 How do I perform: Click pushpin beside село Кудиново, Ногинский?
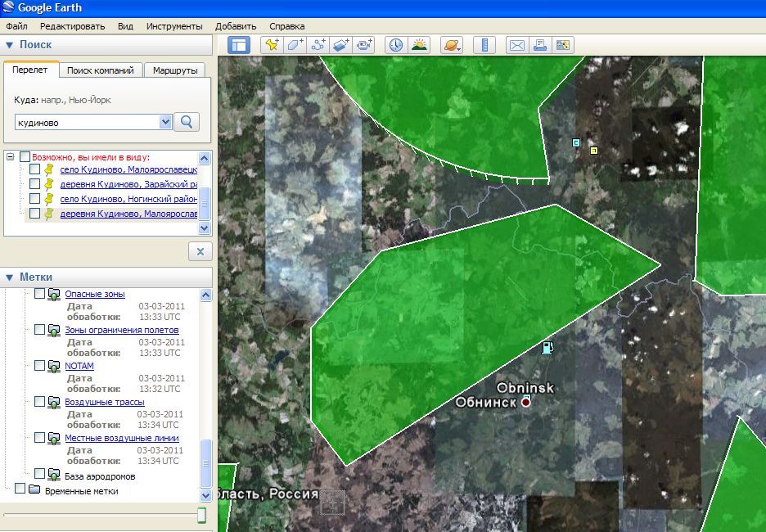[48, 199]
